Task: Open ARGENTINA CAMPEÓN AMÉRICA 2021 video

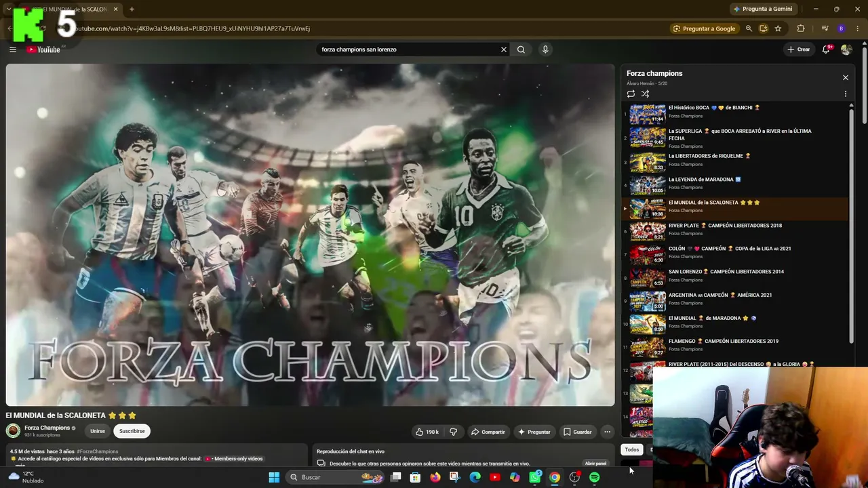Action: click(734, 300)
